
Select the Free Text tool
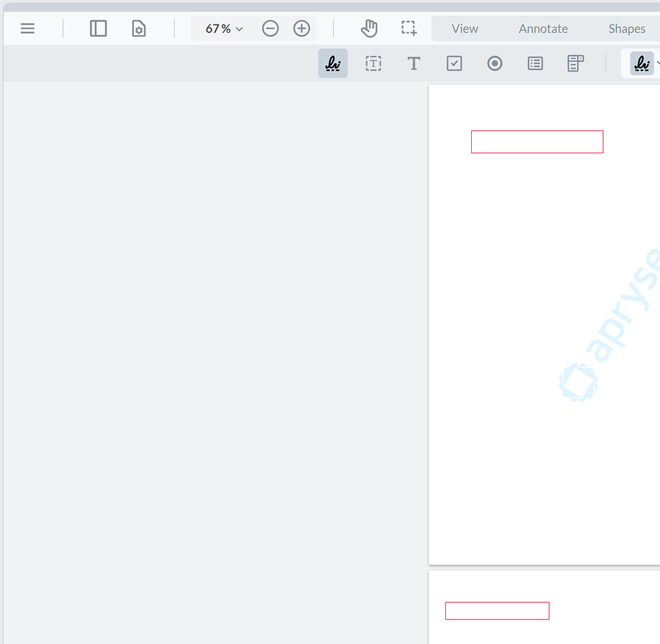click(x=413, y=63)
